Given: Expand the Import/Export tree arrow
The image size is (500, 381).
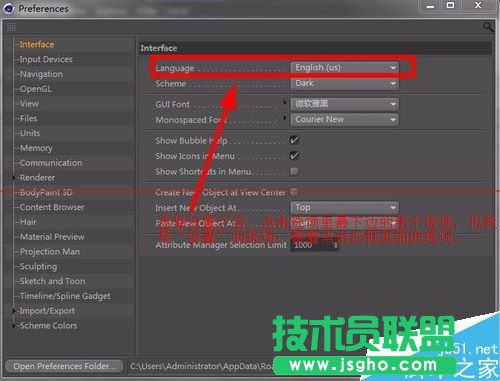Looking at the screenshot, I should point(14,311).
